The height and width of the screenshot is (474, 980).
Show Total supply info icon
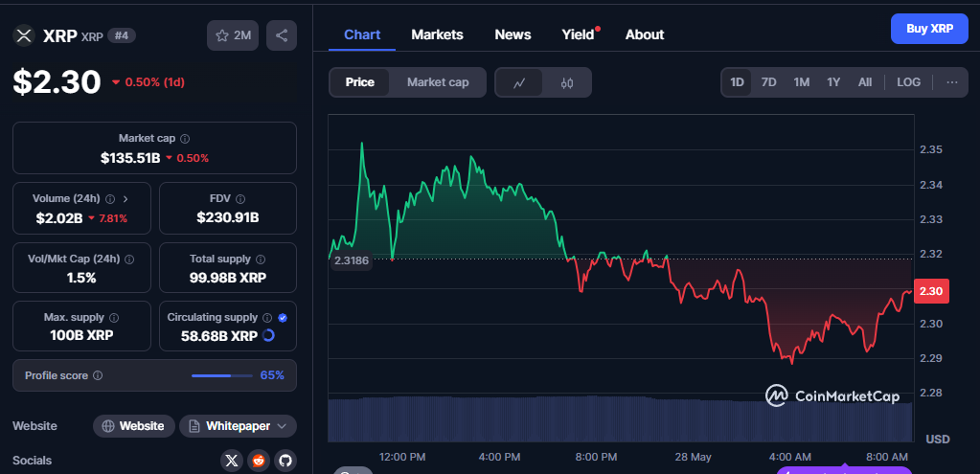[260, 259]
